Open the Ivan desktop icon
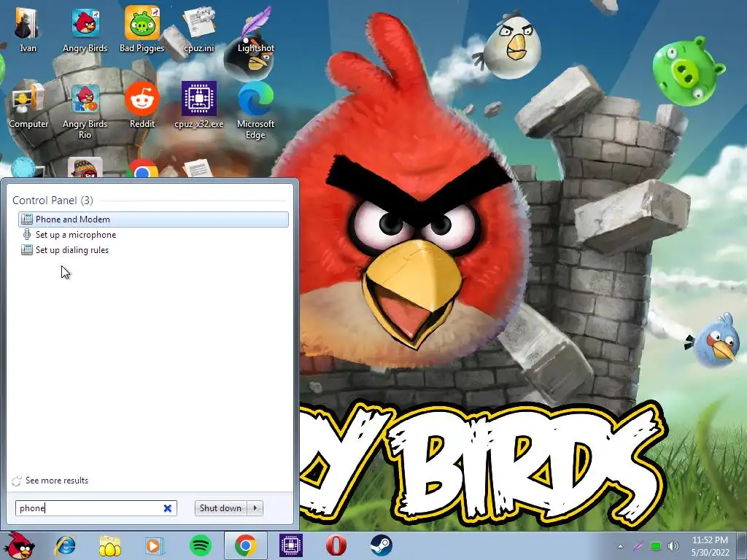 tap(28, 29)
